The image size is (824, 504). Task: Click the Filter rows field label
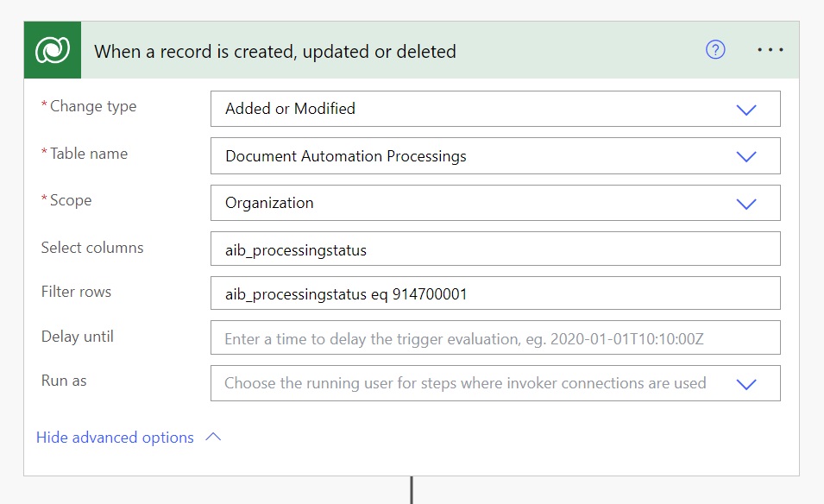pyautogui.click(x=76, y=292)
